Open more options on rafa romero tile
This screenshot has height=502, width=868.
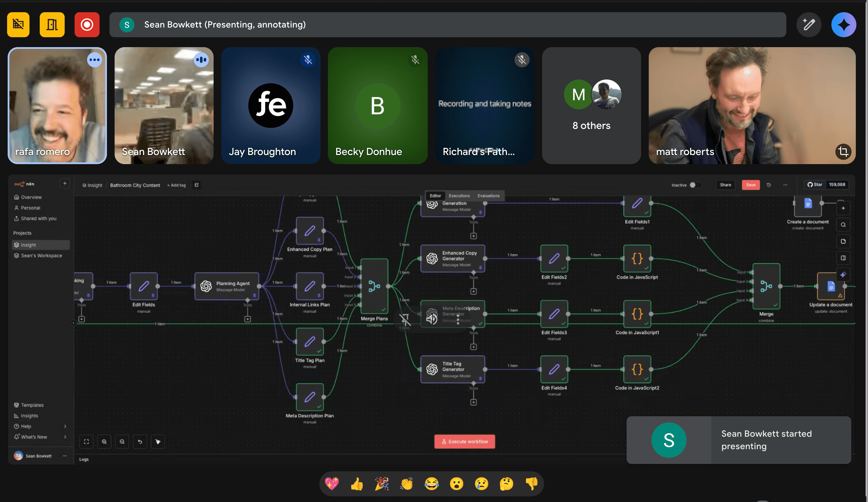94,60
